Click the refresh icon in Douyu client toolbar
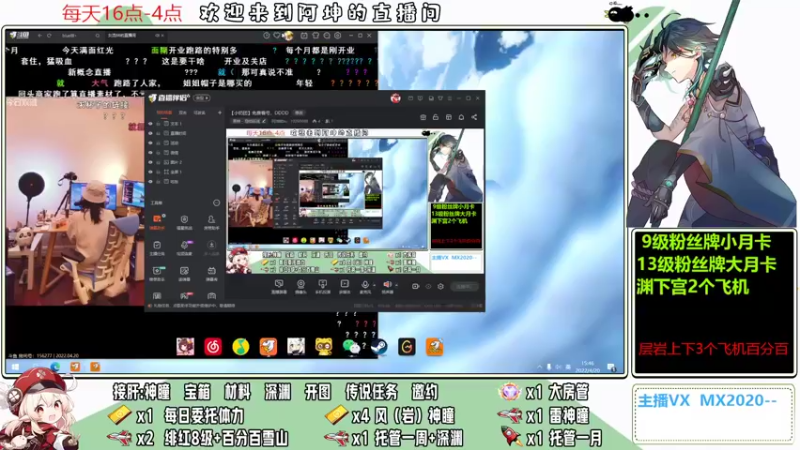The image size is (800, 450). point(49,36)
